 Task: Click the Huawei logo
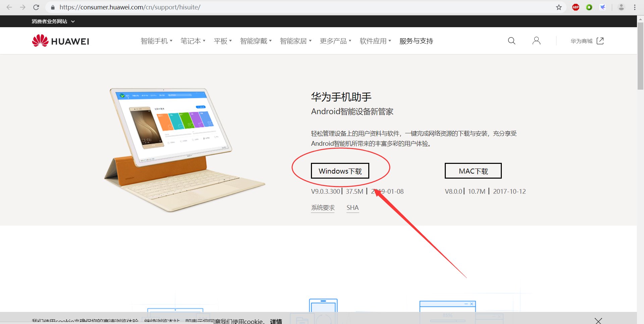point(60,41)
